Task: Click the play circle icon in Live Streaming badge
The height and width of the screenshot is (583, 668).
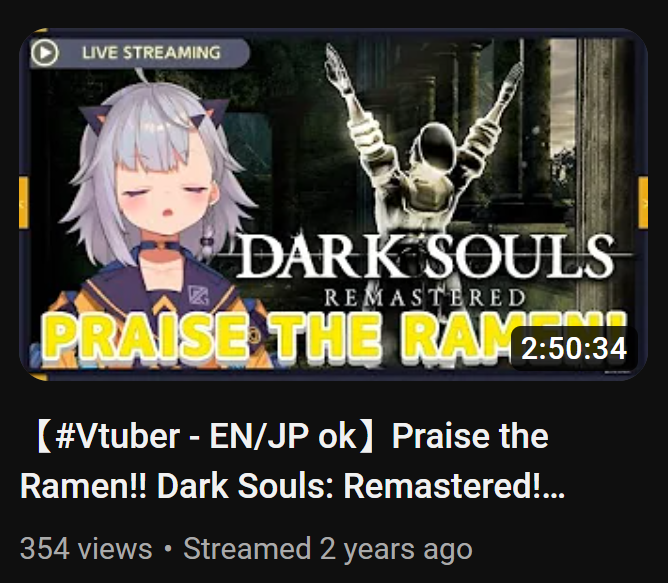Action: coord(44,52)
